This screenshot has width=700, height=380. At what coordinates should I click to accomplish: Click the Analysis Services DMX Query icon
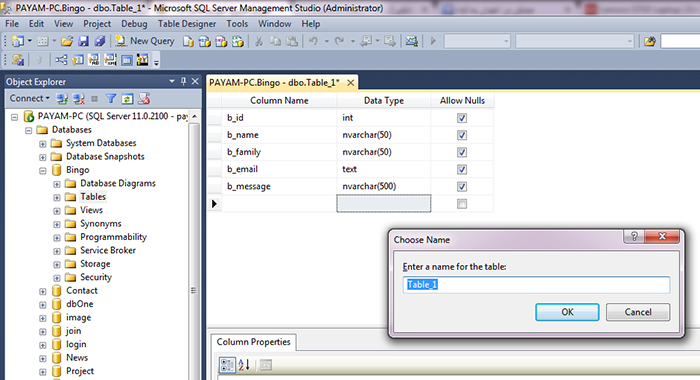point(221,42)
